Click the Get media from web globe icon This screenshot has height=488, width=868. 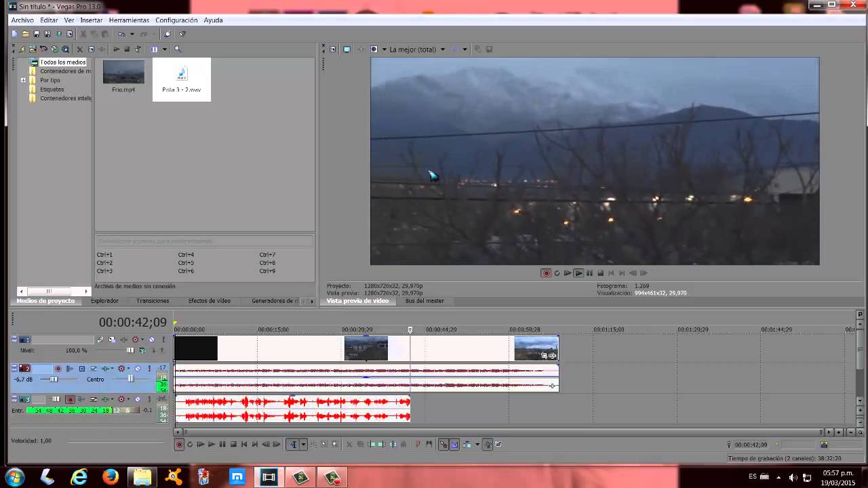(66, 49)
